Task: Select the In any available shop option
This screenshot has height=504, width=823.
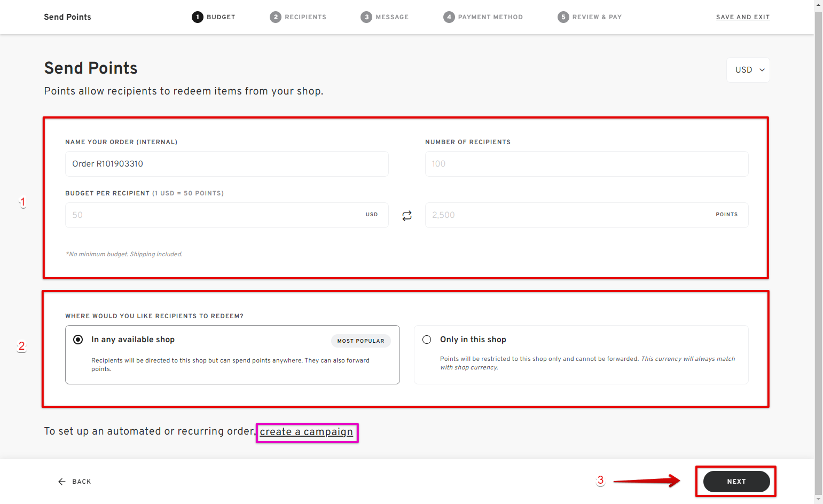Action: [x=78, y=339]
